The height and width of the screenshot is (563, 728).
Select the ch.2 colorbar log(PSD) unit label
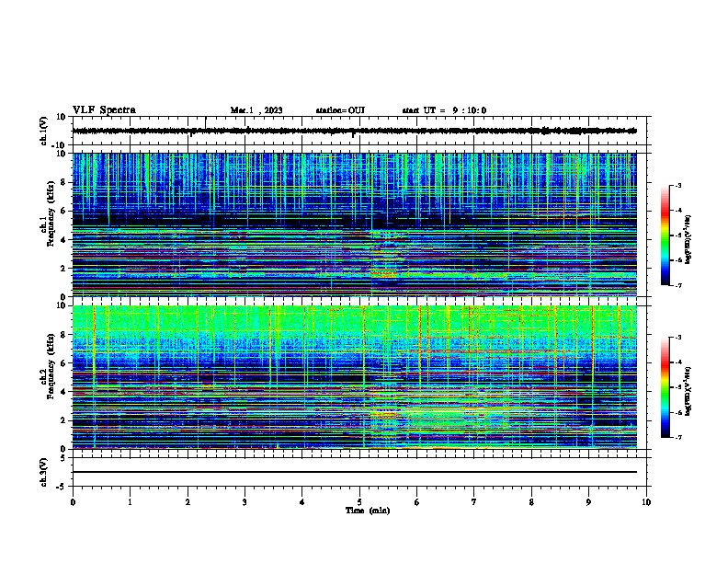688,391
